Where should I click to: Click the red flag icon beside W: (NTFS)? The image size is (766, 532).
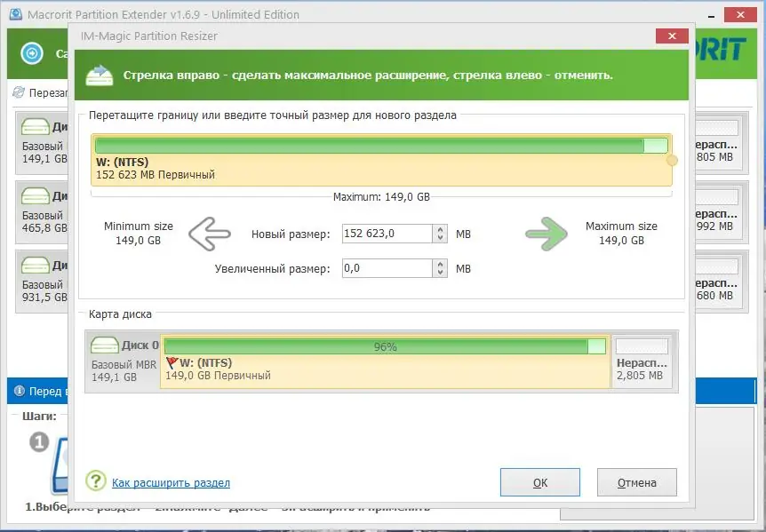click(x=172, y=363)
